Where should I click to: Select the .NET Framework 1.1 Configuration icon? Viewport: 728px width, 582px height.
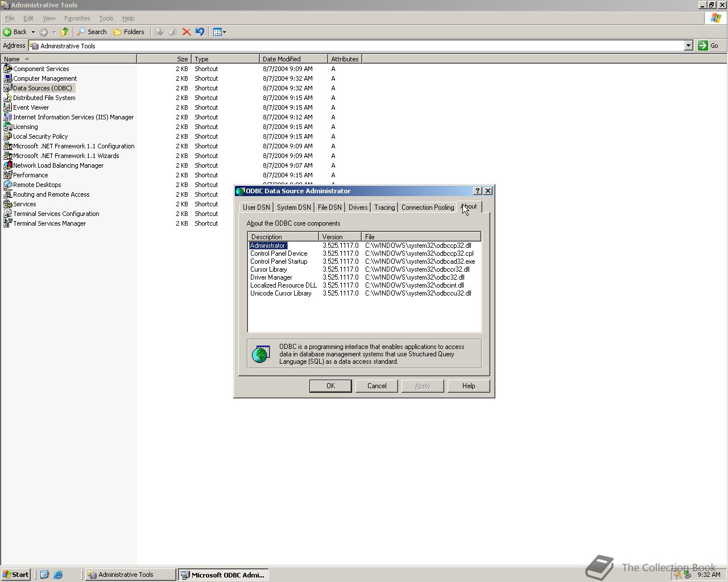pyautogui.click(x=7, y=146)
